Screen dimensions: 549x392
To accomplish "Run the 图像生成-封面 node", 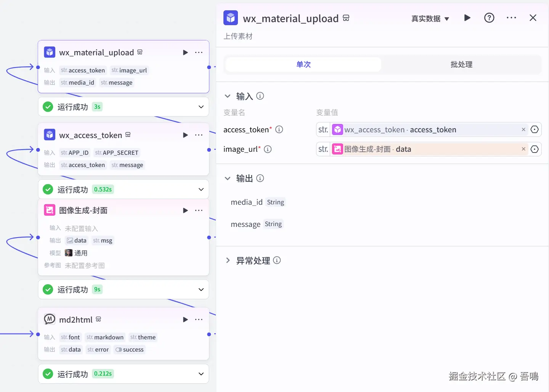I will (x=185, y=210).
